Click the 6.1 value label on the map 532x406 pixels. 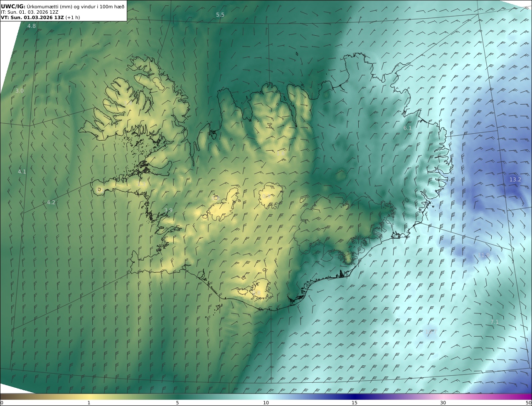408,128
